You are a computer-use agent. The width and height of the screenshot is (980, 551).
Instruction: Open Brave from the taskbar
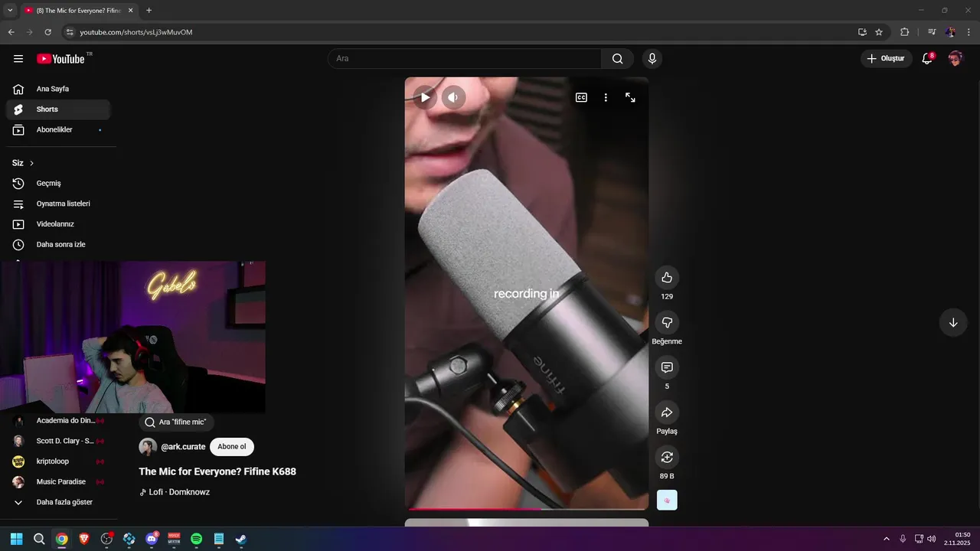click(83, 539)
